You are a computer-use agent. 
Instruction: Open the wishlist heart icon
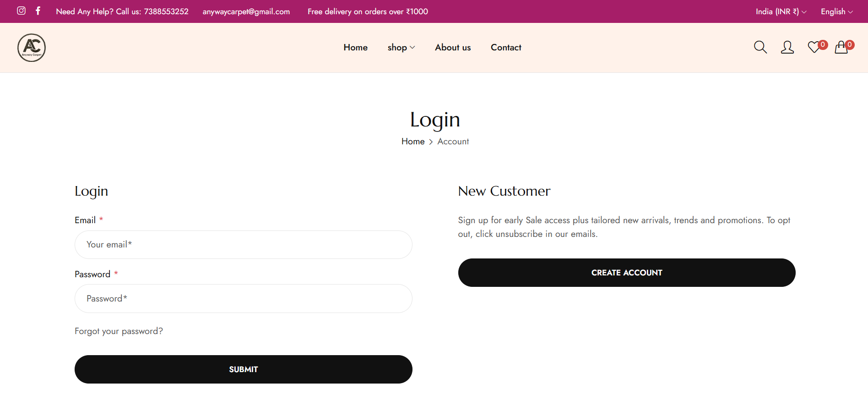tap(814, 47)
